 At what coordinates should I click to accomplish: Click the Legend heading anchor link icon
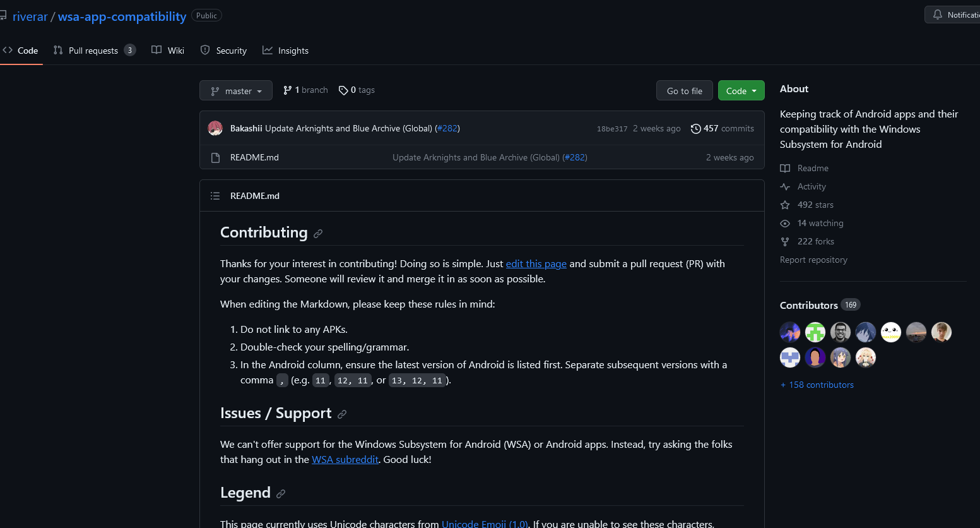(x=281, y=494)
